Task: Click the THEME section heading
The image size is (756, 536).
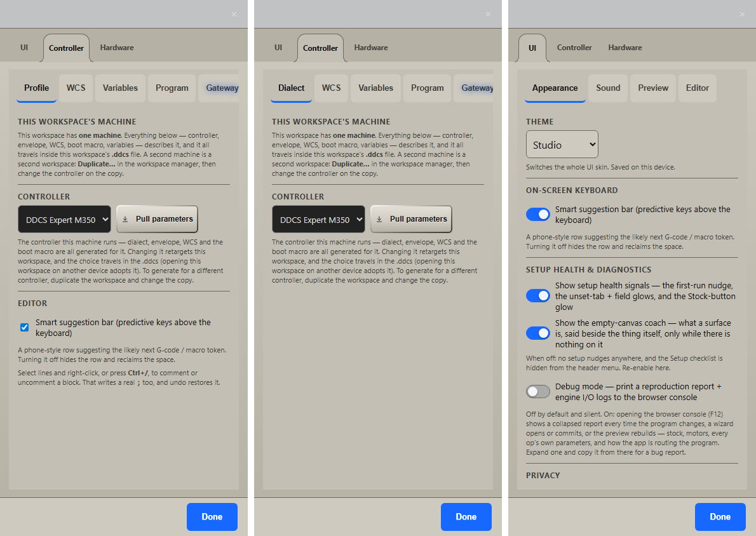Action: pyautogui.click(x=539, y=122)
